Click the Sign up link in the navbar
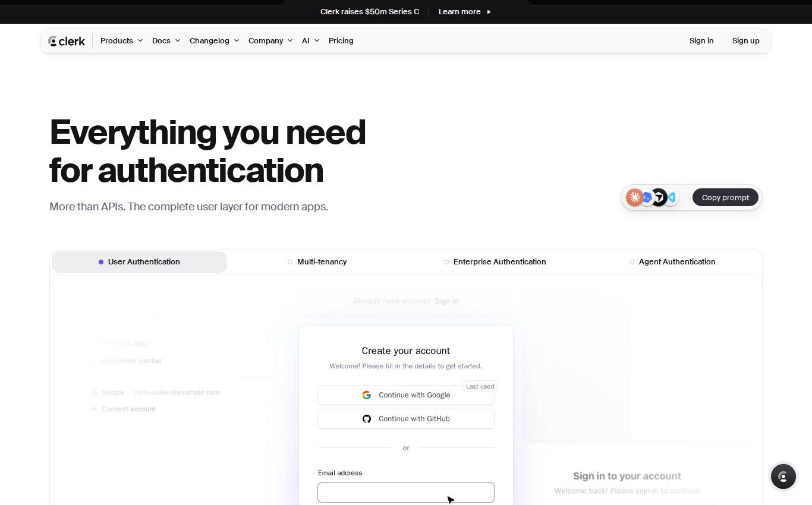The width and height of the screenshot is (812, 505). tap(746, 41)
